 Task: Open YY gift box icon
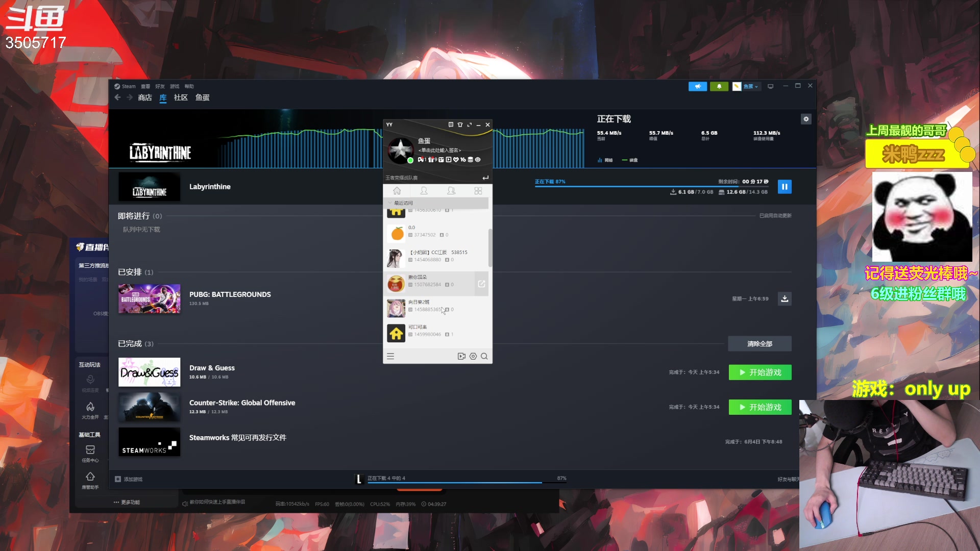[431, 160]
